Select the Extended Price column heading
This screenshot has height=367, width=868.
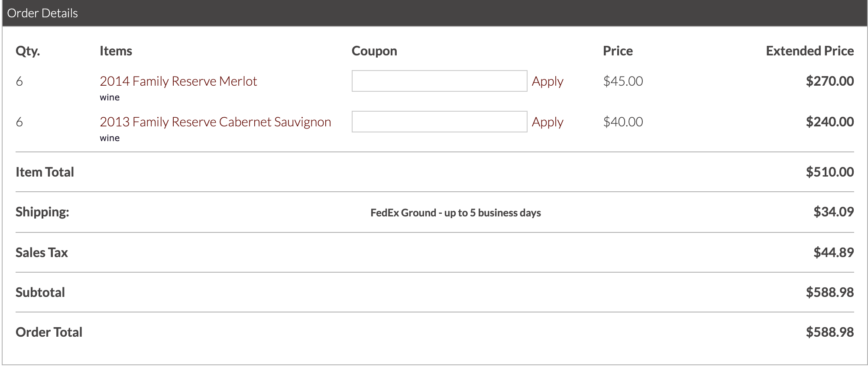coord(810,51)
